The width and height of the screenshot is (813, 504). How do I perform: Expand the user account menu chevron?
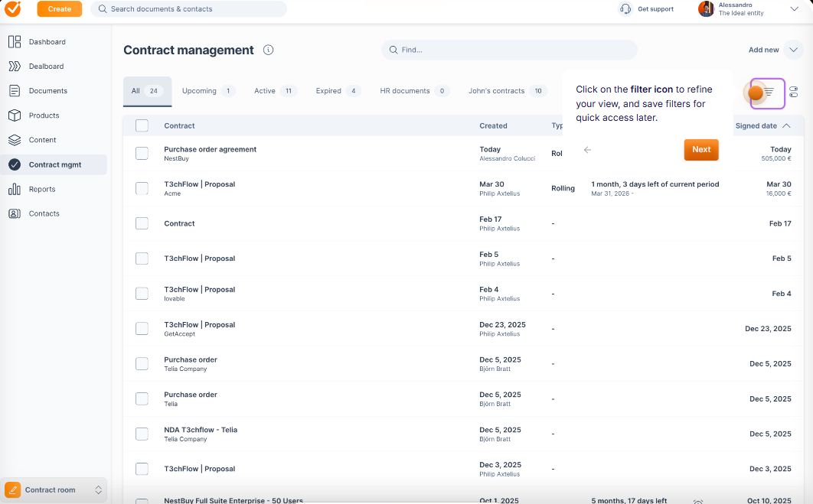click(x=794, y=9)
